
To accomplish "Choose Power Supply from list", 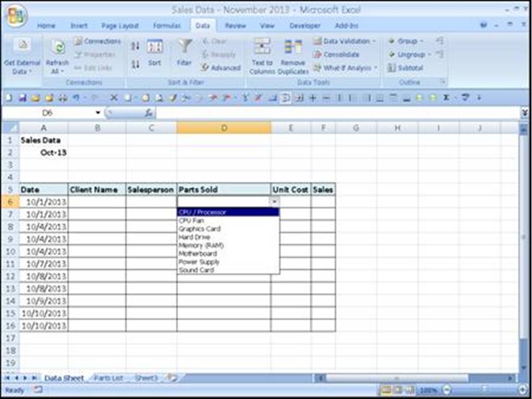I will pos(228,262).
